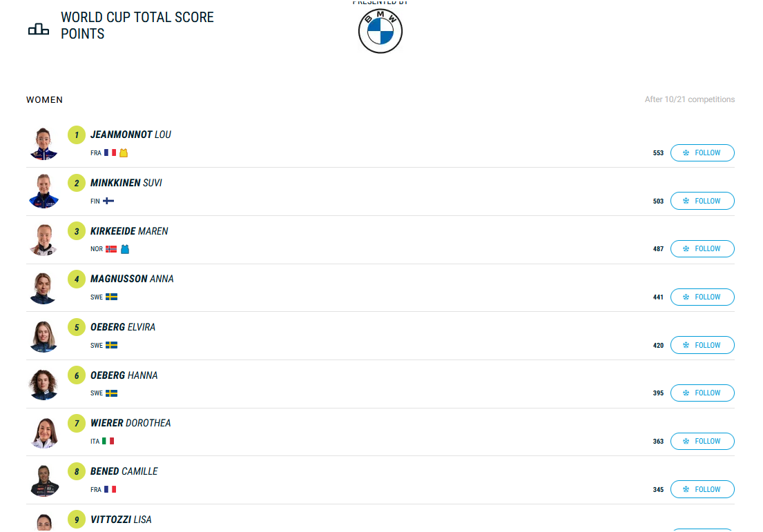Click Magnusson Anna's portrait thumbnail
The height and width of the screenshot is (532, 763).
[x=44, y=288]
